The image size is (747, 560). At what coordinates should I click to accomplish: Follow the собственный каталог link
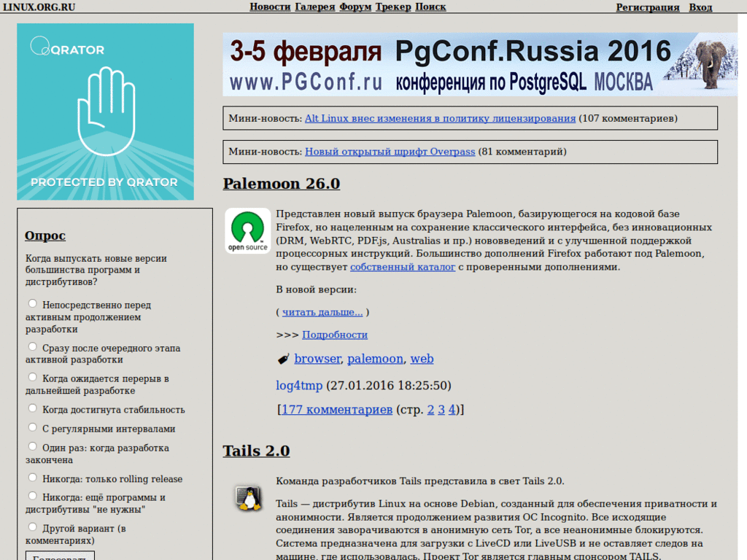pos(403,267)
